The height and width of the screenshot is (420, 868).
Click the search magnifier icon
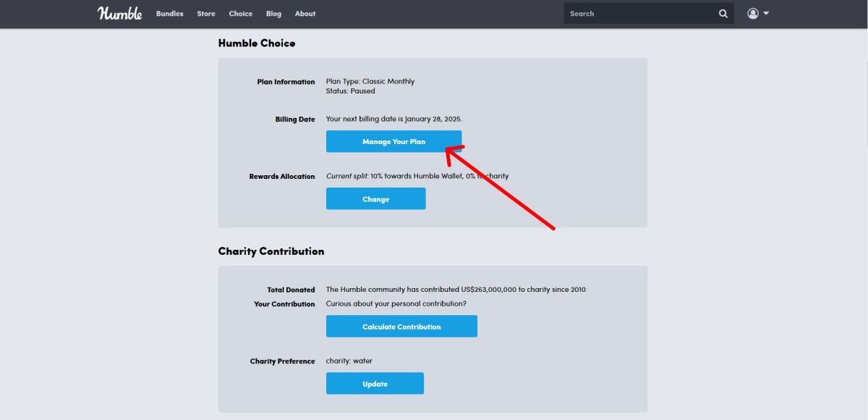click(723, 14)
